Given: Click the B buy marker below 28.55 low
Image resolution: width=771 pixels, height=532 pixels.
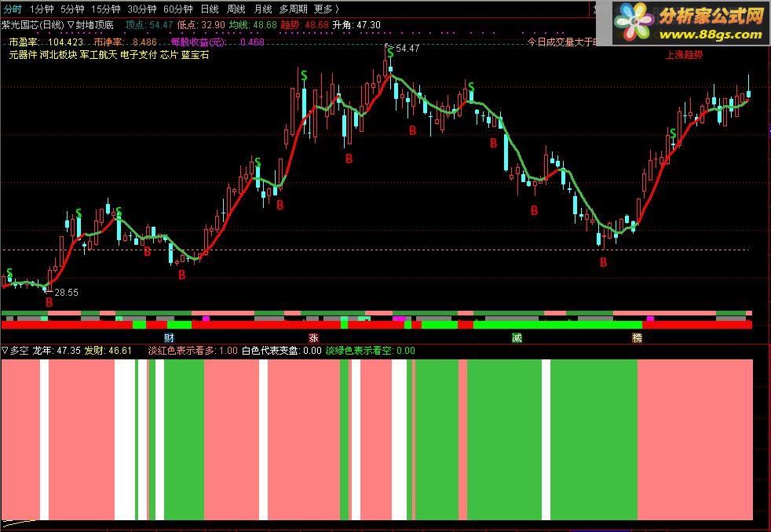Looking at the screenshot, I should tap(49, 303).
